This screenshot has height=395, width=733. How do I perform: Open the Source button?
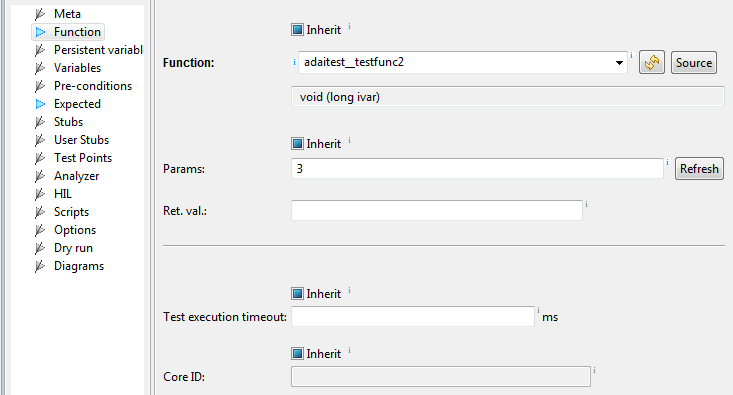click(694, 63)
